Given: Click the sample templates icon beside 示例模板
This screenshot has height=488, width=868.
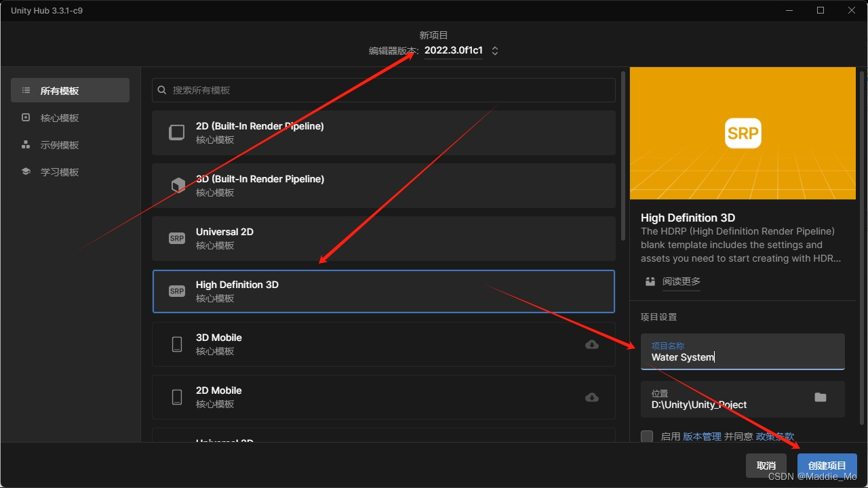Looking at the screenshot, I should point(26,144).
